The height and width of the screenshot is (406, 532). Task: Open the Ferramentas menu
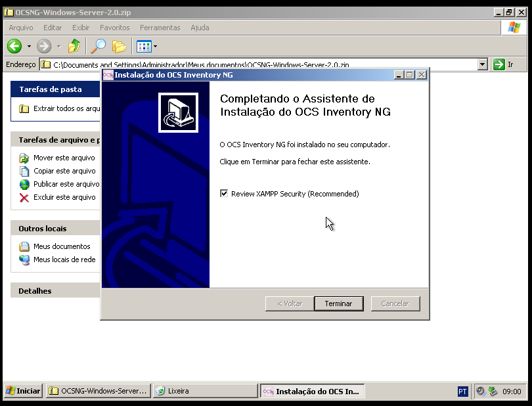tap(160, 28)
